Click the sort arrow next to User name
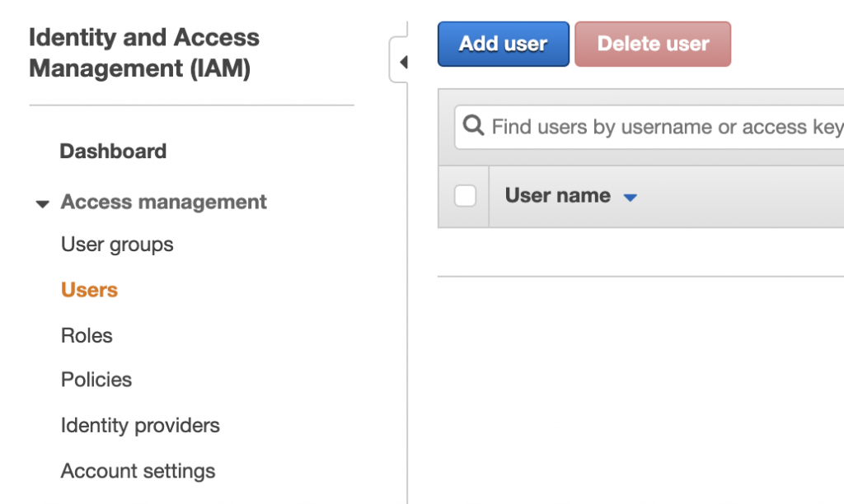 coord(631,196)
